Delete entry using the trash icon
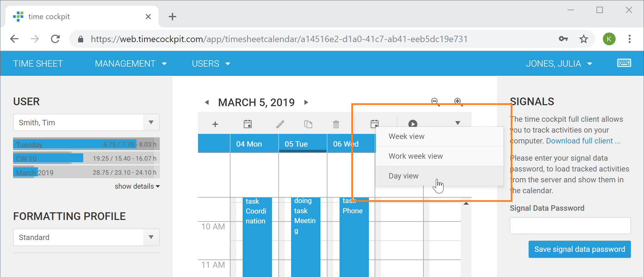644x277 pixels. [336, 124]
